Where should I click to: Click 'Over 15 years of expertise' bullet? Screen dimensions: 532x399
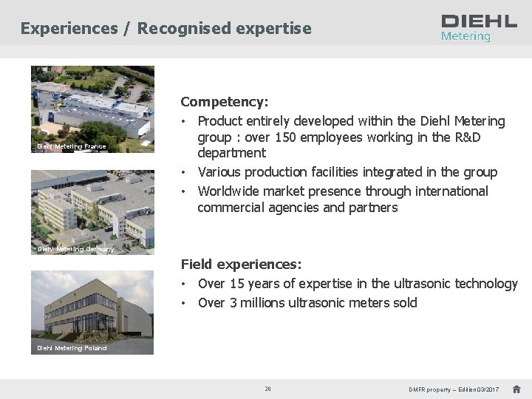click(x=358, y=284)
